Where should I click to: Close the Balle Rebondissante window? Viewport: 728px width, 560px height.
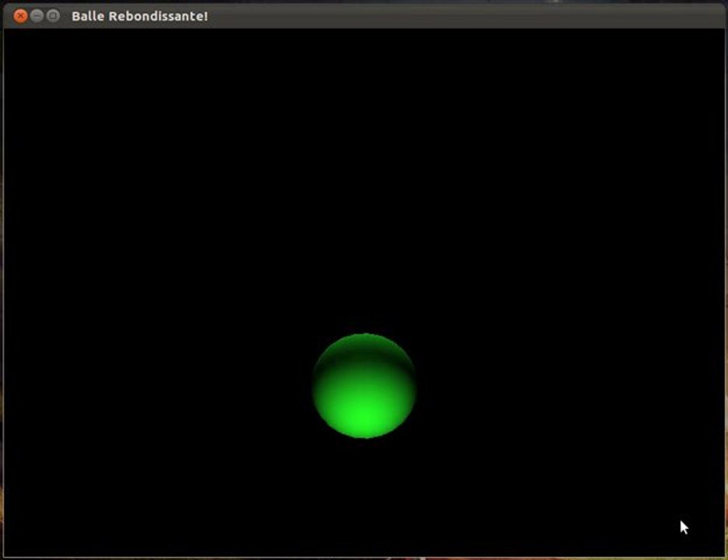pyautogui.click(x=20, y=16)
